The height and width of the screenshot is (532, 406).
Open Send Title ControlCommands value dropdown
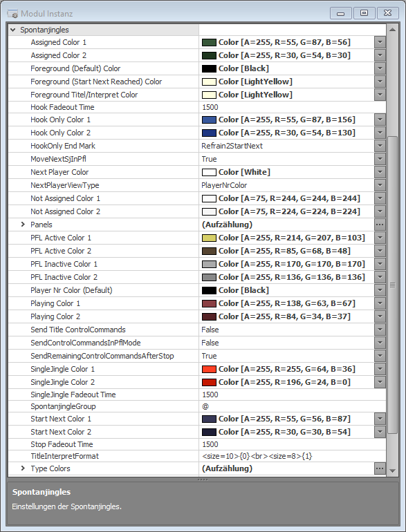click(380, 330)
